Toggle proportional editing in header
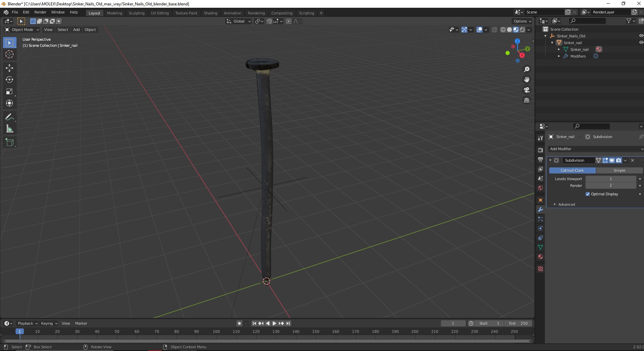The image size is (644, 351). (289, 21)
